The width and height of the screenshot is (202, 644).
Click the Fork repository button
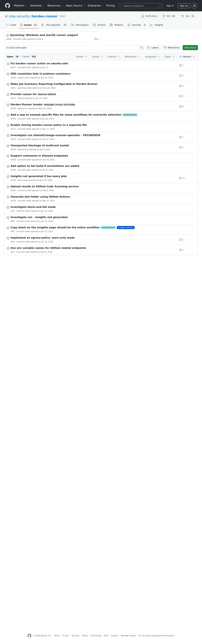(x=169, y=16)
